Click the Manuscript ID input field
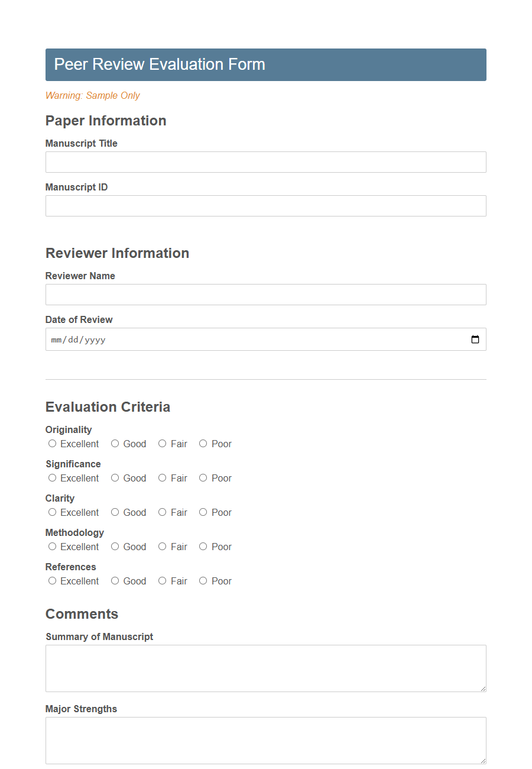This screenshot has width=532, height=769. click(266, 205)
